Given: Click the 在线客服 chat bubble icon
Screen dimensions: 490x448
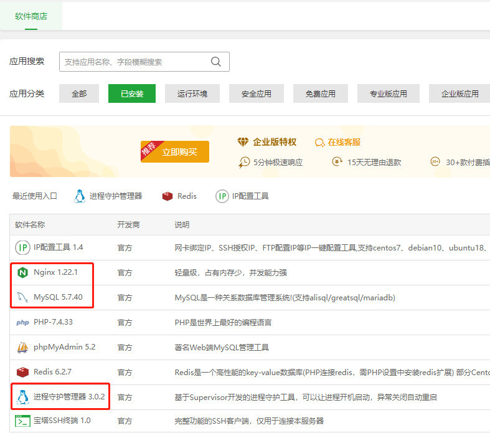Looking at the screenshot, I should (319, 143).
